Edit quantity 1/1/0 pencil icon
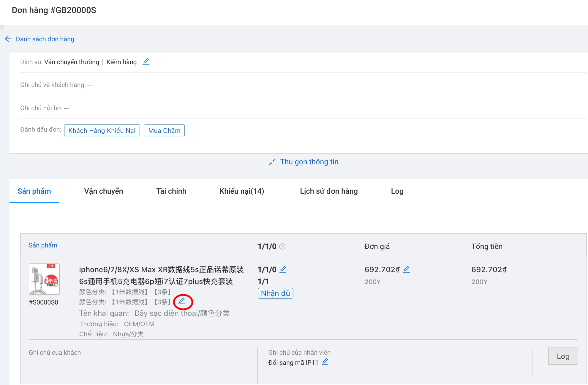Screen dimensions: 588x385 (283, 269)
